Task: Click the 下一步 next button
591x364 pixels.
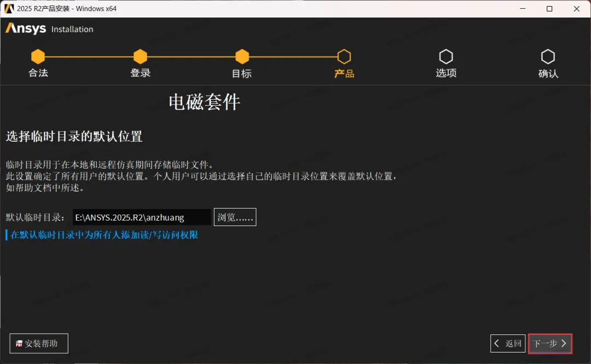Action: [550, 343]
